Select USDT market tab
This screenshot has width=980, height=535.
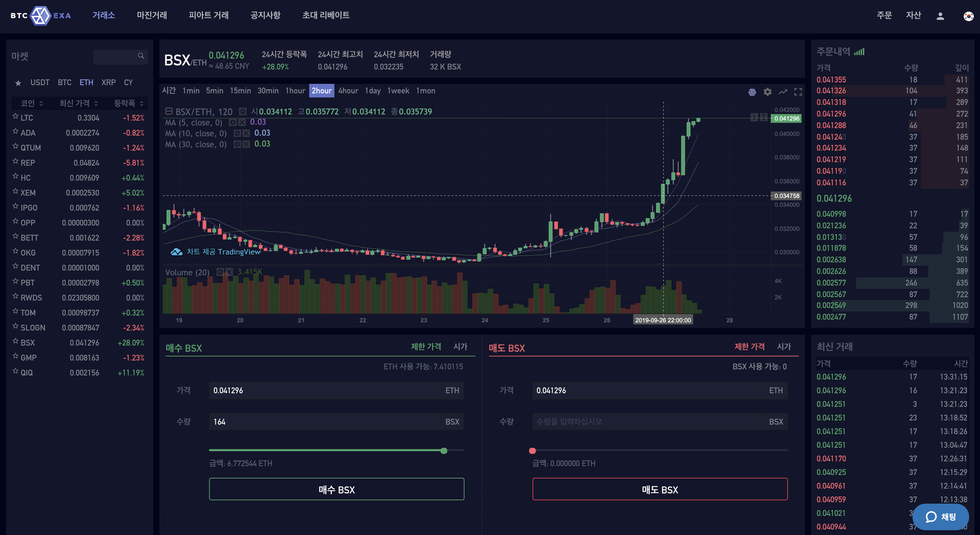[40, 82]
